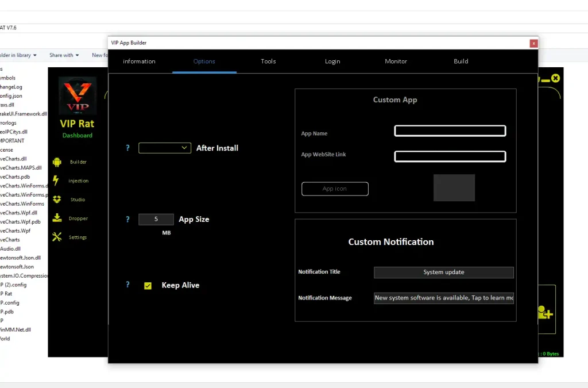
Task: Open the information tab
Action: click(x=139, y=62)
